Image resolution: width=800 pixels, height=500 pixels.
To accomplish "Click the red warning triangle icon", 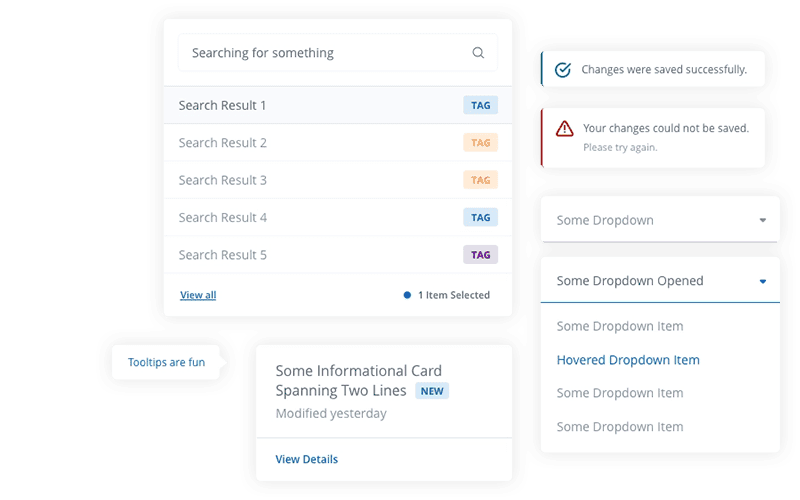I will coord(565,129).
